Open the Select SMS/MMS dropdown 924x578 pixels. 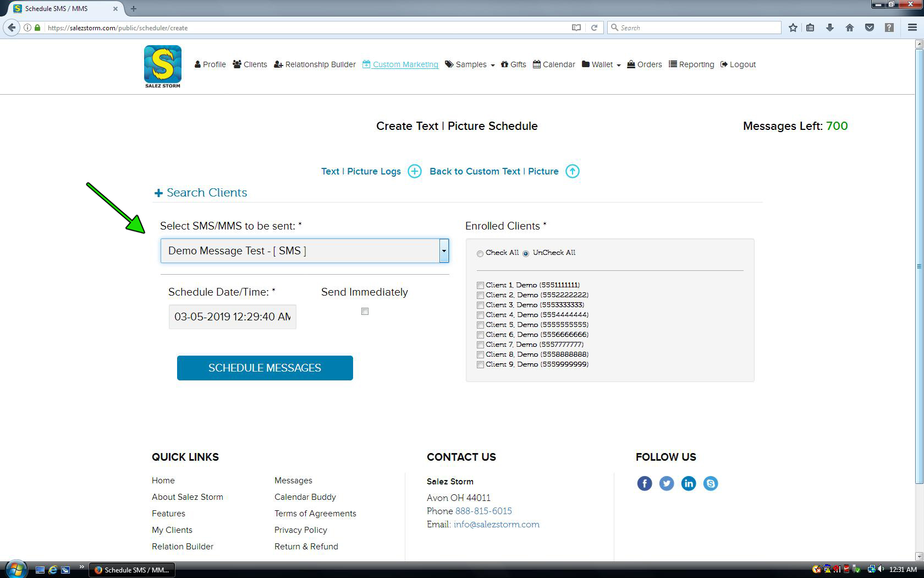tap(305, 251)
